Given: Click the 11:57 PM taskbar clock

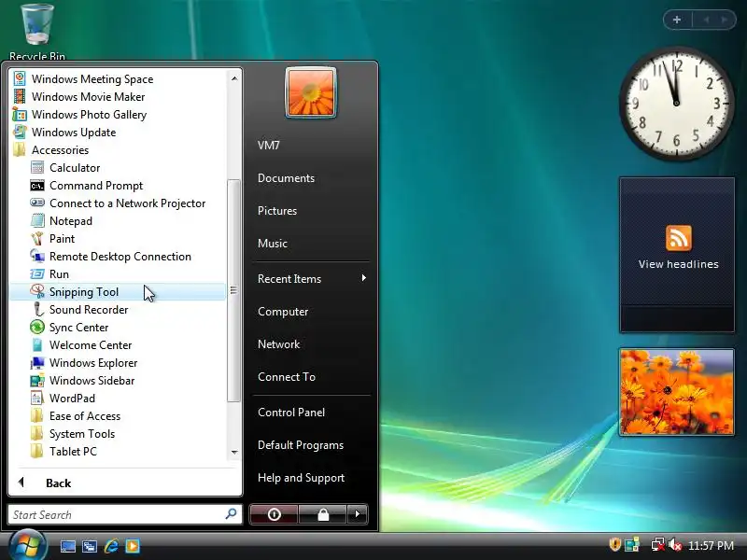Looking at the screenshot, I should [711, 545].
